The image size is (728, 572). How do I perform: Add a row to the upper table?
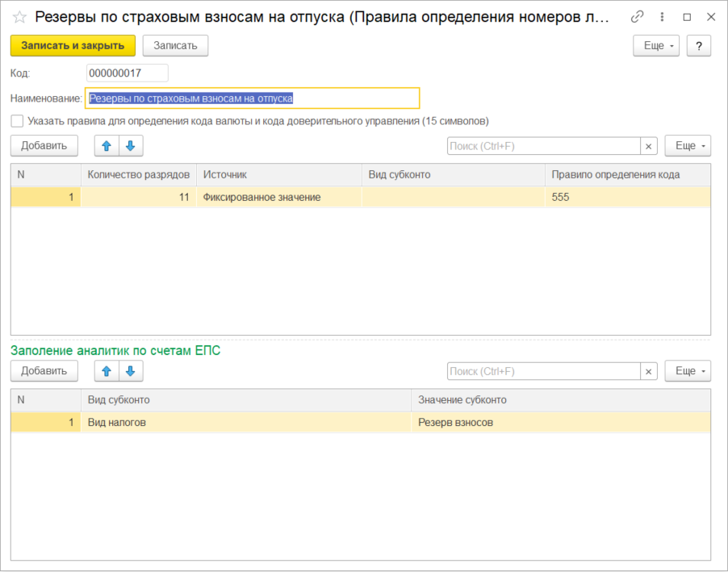pyautogui.click(x=44, y=146)
